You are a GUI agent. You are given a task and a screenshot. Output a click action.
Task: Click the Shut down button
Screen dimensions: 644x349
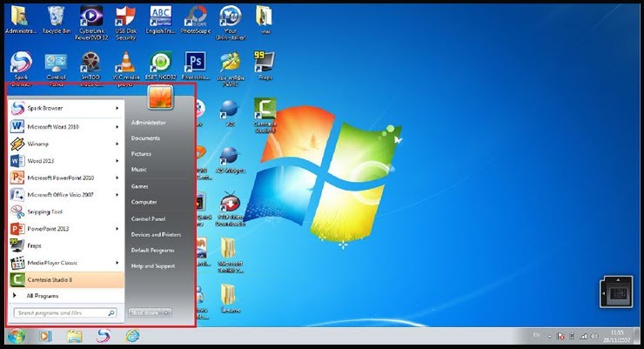pyautogui.click(x=144, y=312)
